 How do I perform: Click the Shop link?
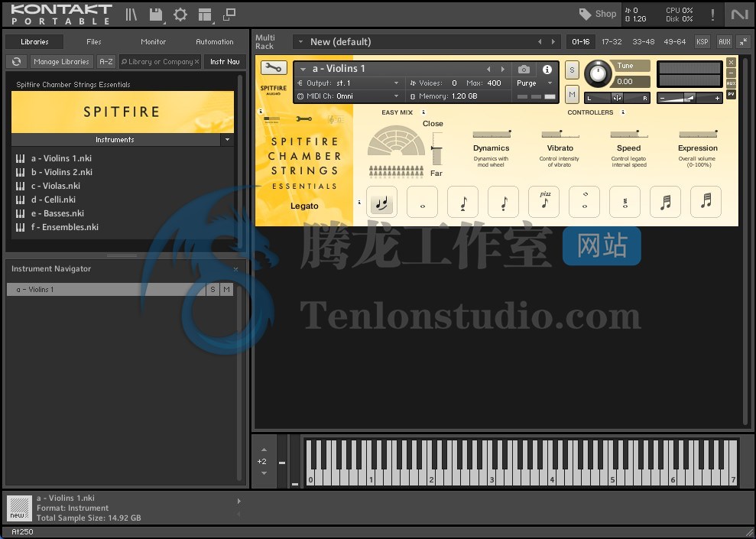coord(605,14)
